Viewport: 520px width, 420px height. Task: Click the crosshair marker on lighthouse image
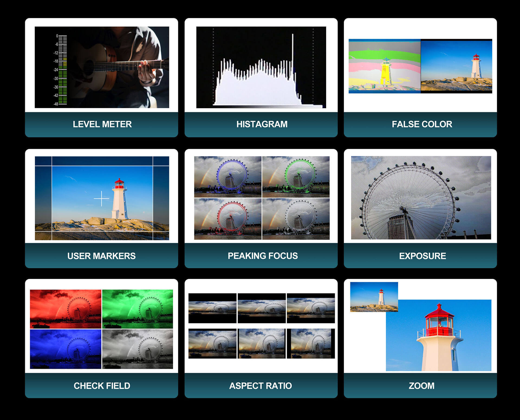pos(102,198)
